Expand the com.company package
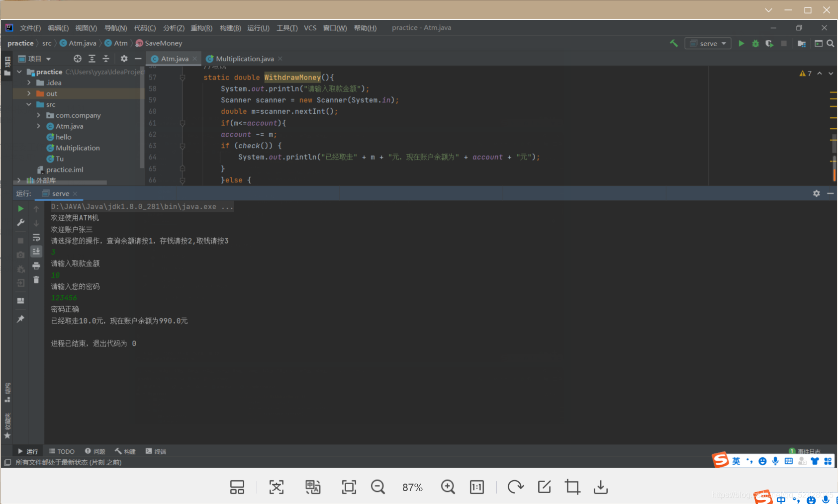838x504 pixels. [39, 115]
